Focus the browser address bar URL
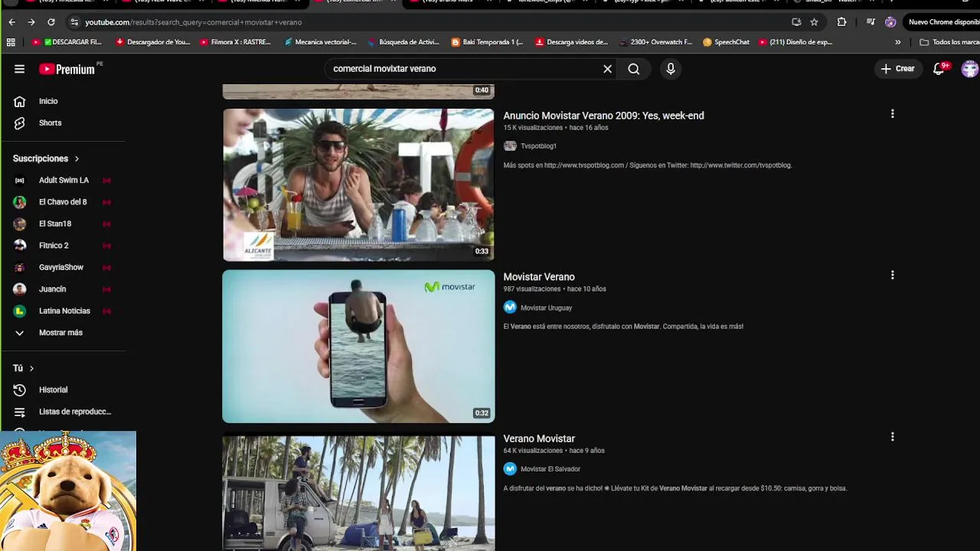This screenshot has width=980, height=551. [194, 22]
